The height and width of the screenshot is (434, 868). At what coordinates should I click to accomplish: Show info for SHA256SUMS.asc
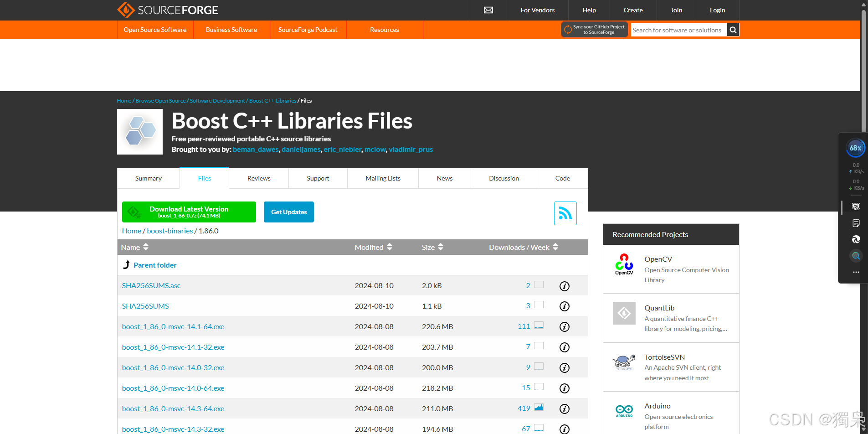564,286
